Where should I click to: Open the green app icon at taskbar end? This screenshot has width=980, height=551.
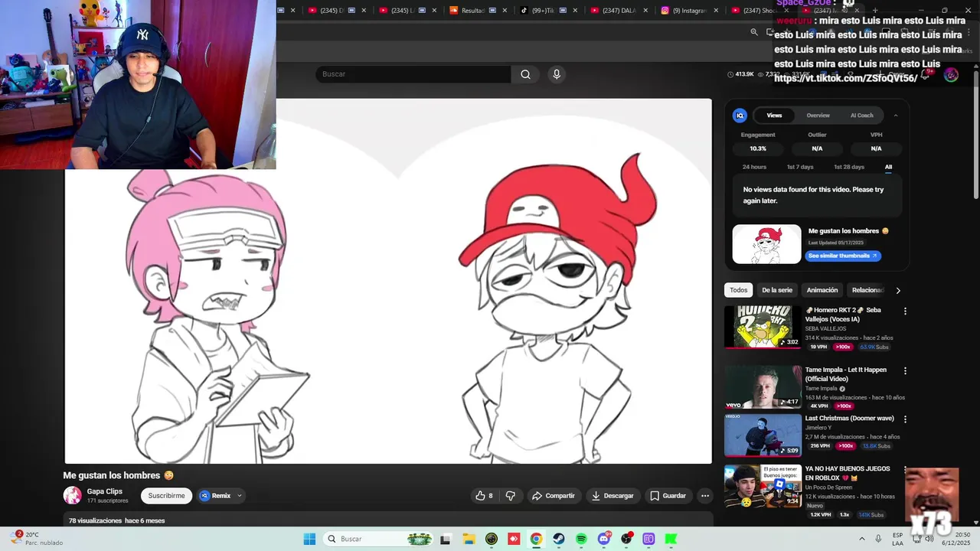[671, 539]
